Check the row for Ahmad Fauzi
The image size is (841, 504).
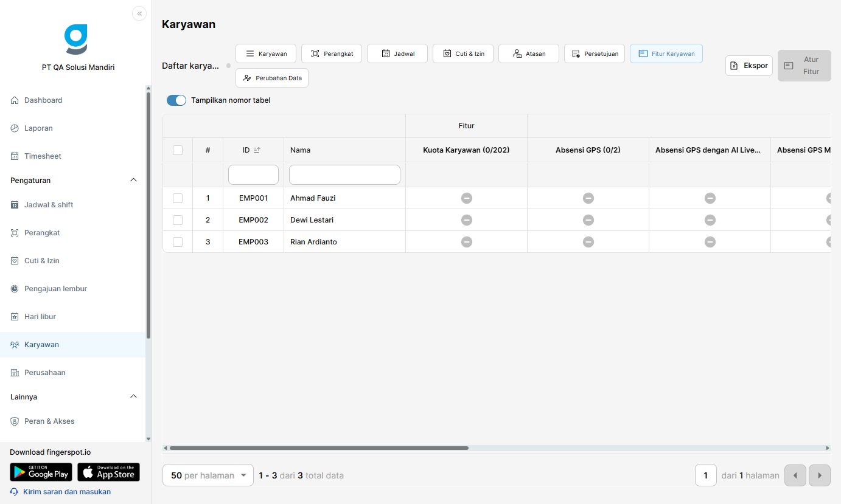178,198
